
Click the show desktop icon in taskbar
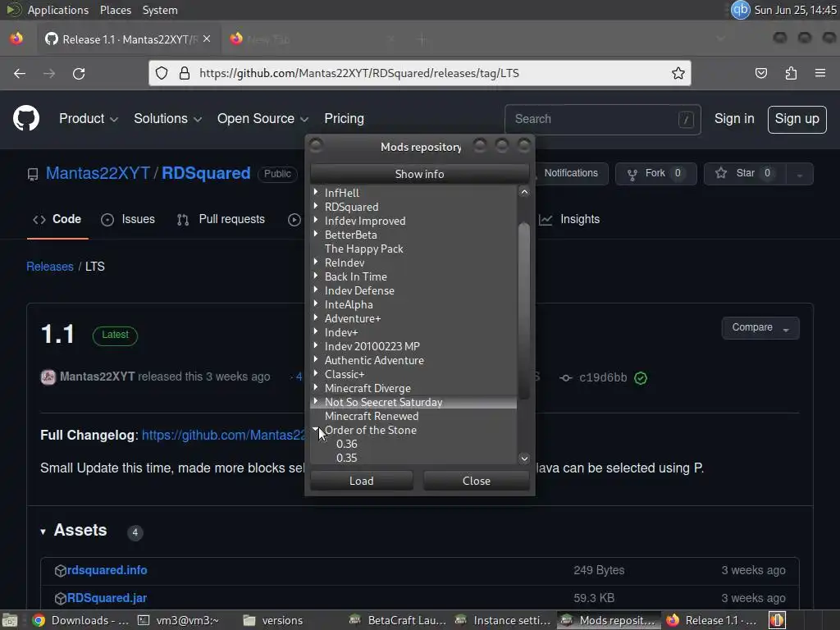coord(10,620)
